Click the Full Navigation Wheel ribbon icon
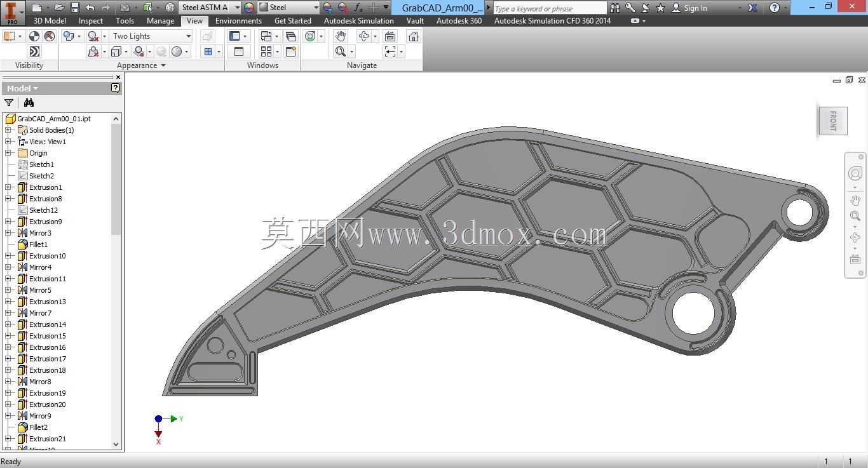Image resolution: width=868 pixels, height=468 pixels. click(x=310, y=36)
